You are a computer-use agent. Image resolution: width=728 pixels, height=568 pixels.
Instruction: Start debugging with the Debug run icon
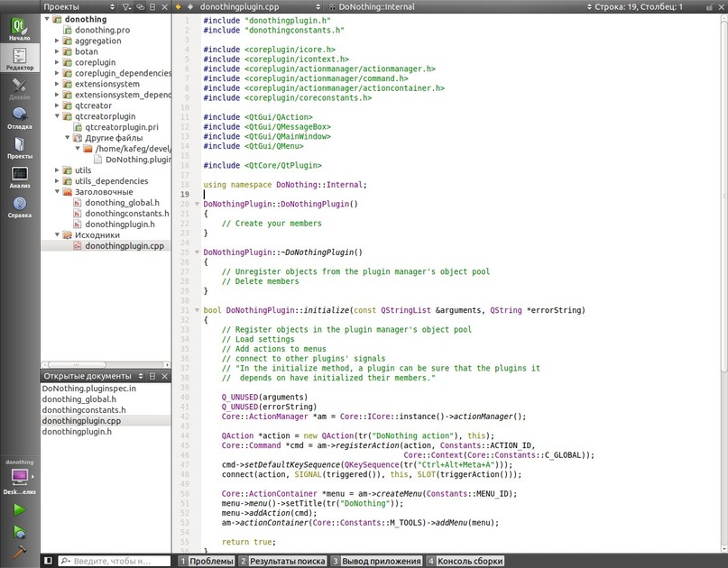[x=19, y=532]
